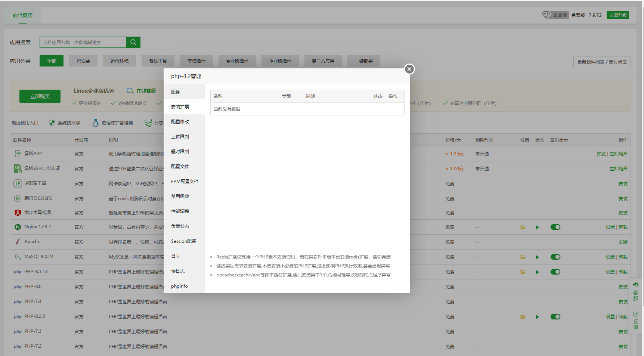Toggle PHP-8.1.13 homepage display switch
The width and height of the screenshot is (644, 356).
555,272
